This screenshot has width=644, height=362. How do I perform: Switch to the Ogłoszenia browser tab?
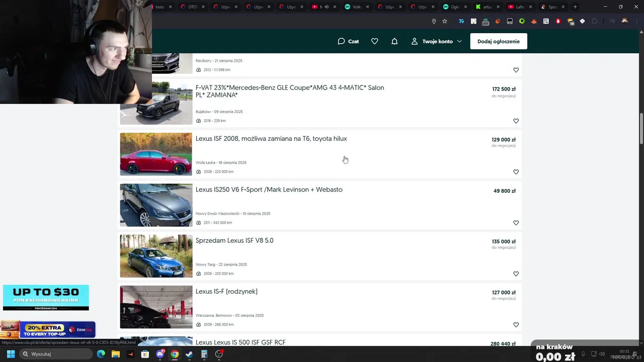coord(454,7)
